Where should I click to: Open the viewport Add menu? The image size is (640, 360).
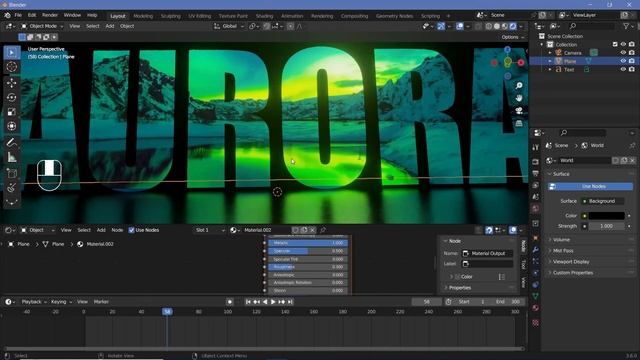pos(110,26)
